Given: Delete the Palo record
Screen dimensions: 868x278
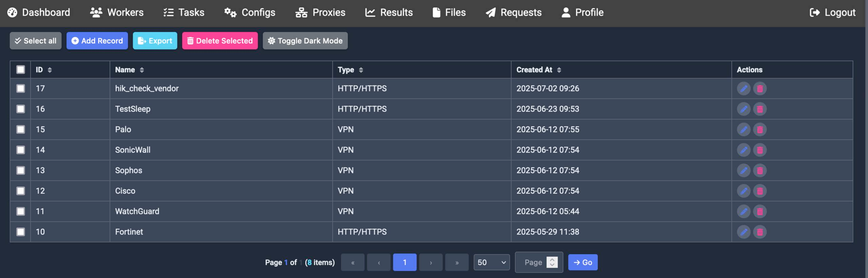Looking at the screenshot, I should pyautogui.click(x=759, y=129).
